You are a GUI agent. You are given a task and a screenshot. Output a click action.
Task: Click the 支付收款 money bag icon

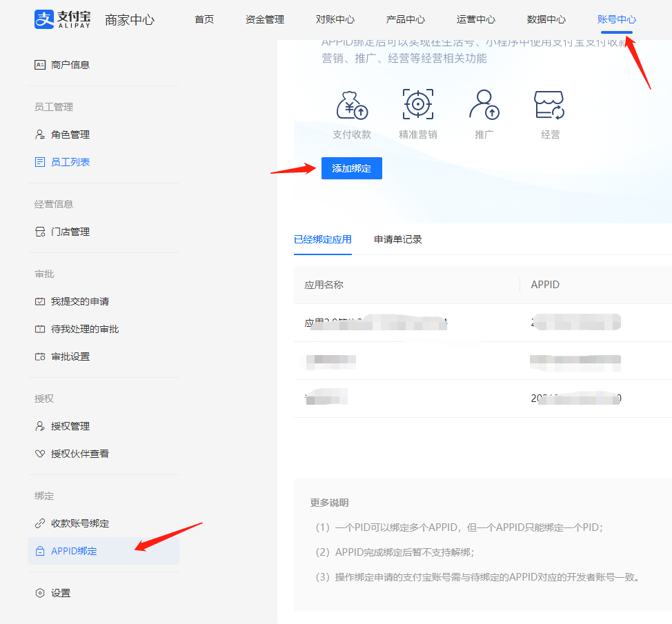352,105
